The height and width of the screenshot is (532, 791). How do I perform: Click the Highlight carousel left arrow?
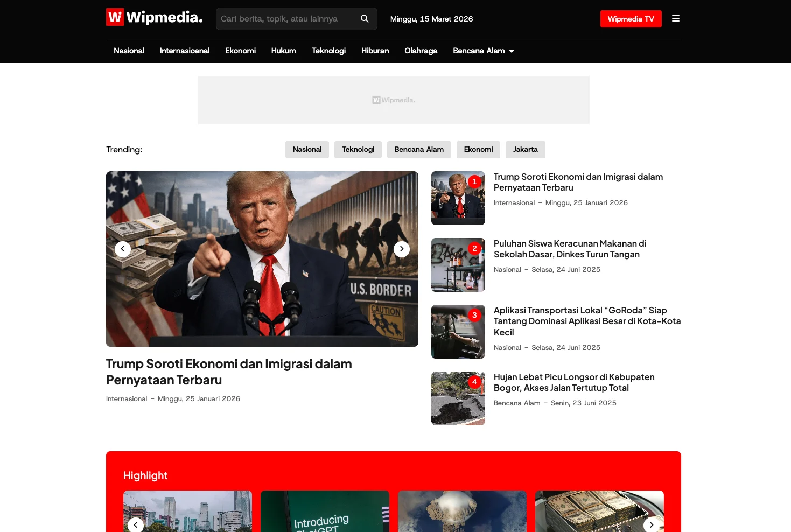135,524
